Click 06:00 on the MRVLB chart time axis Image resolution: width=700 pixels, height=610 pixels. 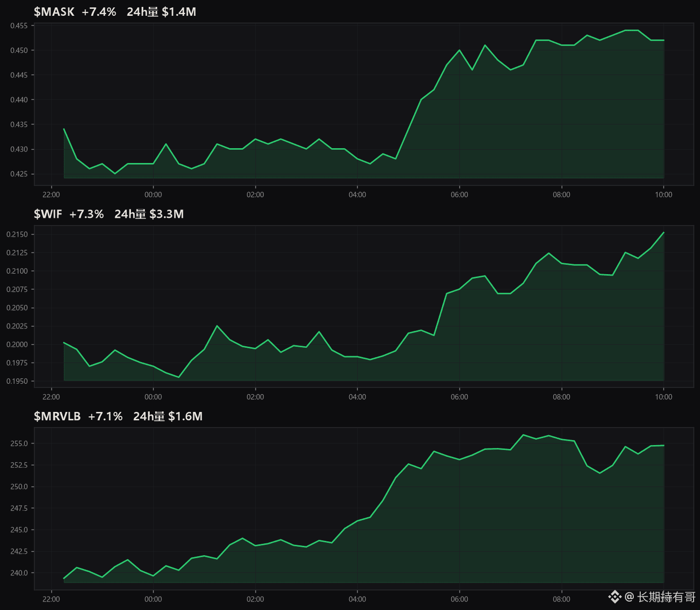[x=459, y=599]
